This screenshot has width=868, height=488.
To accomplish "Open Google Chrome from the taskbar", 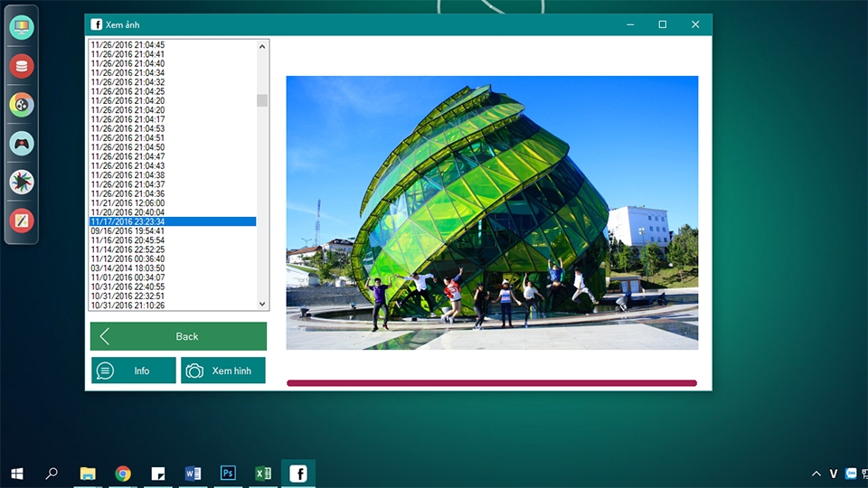I will point(123,474).
